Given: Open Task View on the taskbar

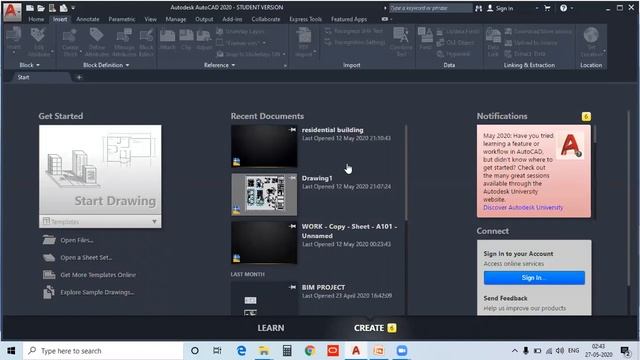Looking at the screenshot, I should point(217,351).
